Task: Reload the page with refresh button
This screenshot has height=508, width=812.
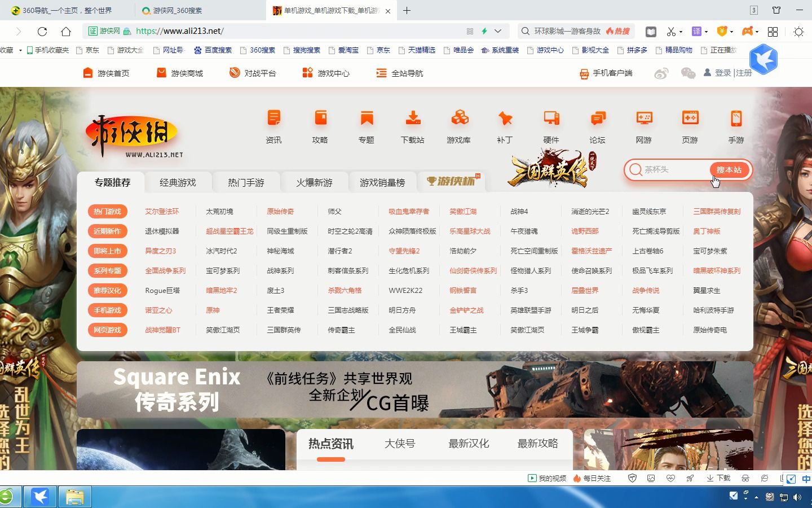Action: pos(42,32)
